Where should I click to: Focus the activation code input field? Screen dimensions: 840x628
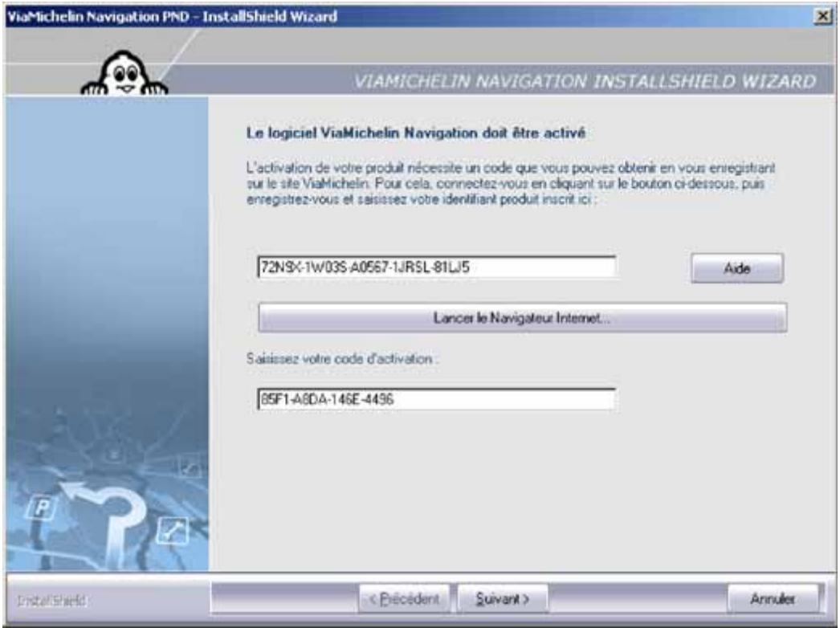coord(437,399)
